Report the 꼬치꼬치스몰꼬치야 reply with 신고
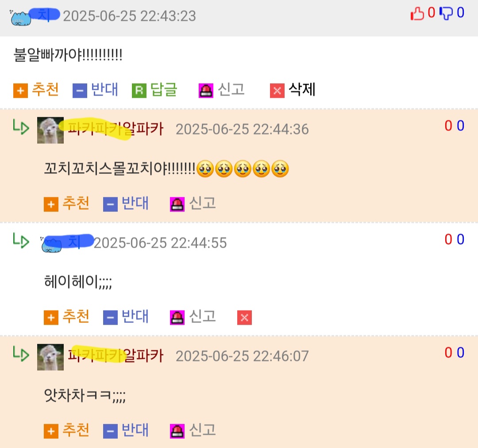 coord(193,203)
